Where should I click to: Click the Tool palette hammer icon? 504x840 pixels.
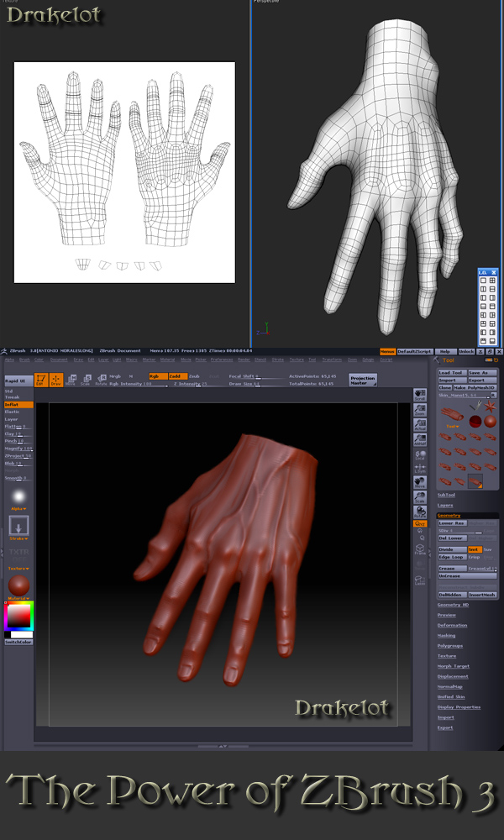click(437, 360)
